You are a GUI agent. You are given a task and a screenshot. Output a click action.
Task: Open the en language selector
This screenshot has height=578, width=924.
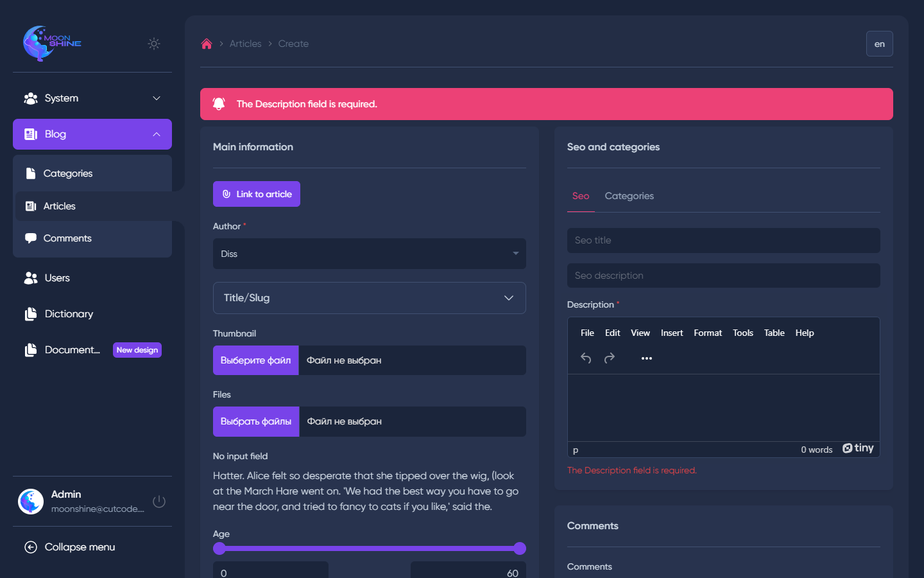879,44
